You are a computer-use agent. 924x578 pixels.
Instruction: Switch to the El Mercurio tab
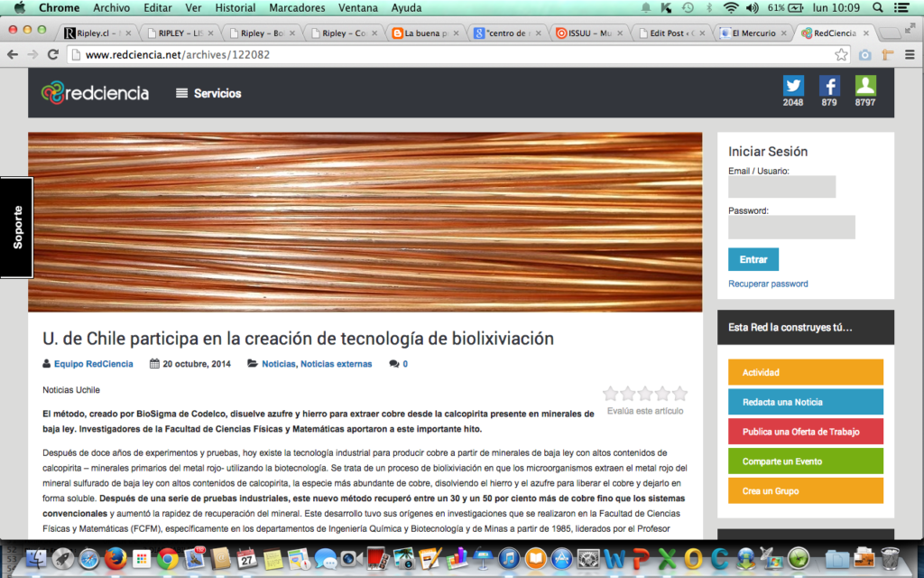click(x=753, y=33)
